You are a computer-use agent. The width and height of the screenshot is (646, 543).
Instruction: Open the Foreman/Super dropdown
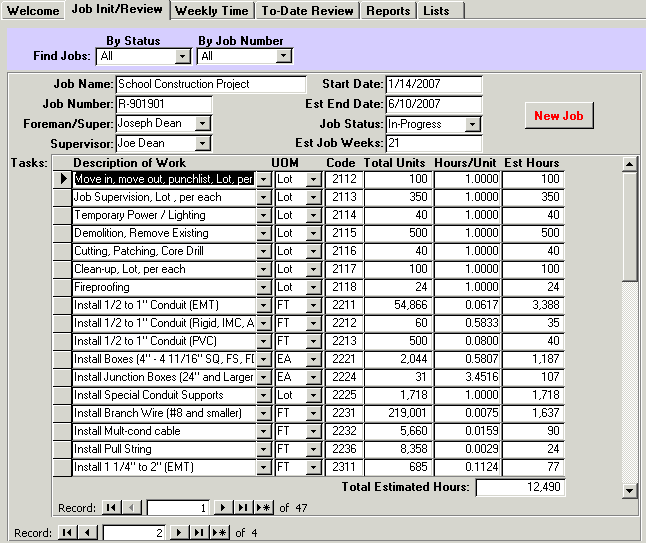click(203, 123)
